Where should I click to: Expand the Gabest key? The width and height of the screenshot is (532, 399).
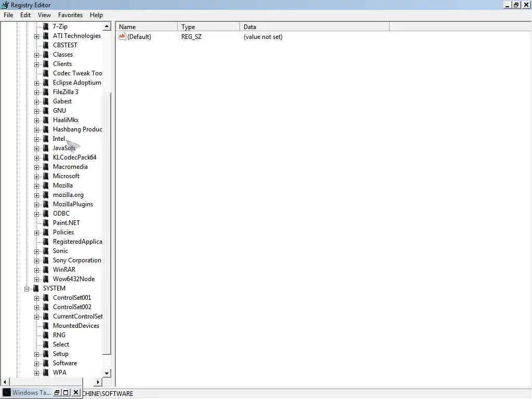pos(37,102)
